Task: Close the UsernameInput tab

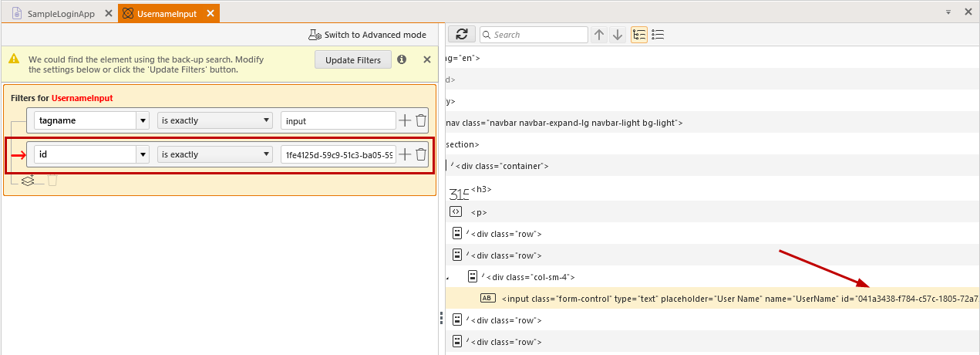Action: pyautogui.click(x=210, y=13)
